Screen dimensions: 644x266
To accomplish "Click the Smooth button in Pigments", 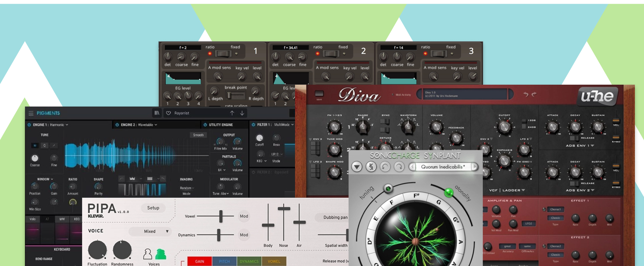I will click(198, 135).
